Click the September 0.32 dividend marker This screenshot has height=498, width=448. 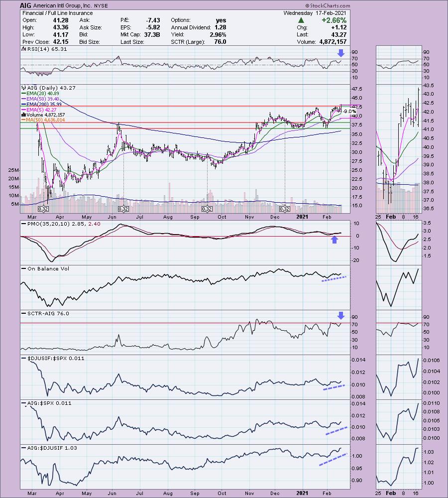tap(207, 209)
